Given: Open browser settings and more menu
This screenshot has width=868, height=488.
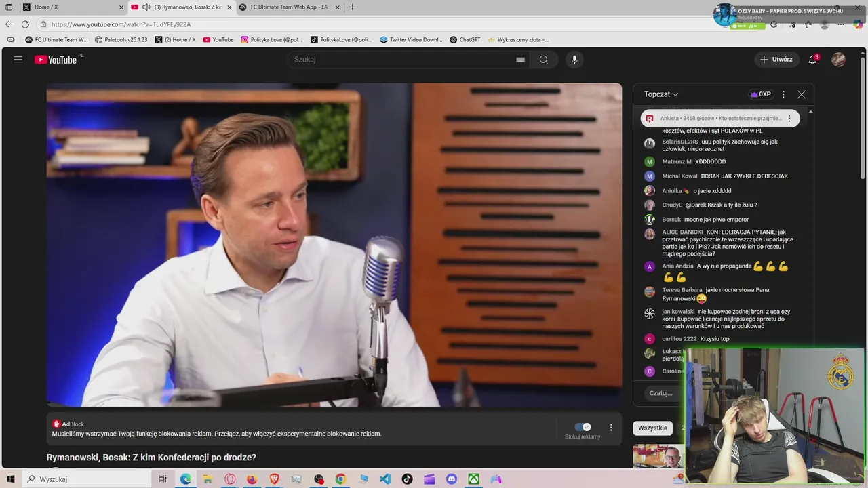Looking at the screenshot, I should click(x=841, y=24).
